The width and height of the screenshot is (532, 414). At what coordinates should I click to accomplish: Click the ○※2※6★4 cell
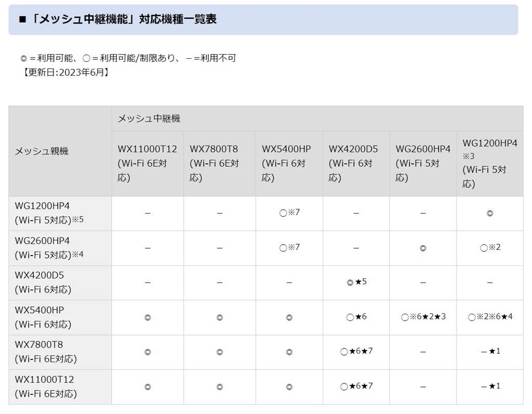coord(490,317)
